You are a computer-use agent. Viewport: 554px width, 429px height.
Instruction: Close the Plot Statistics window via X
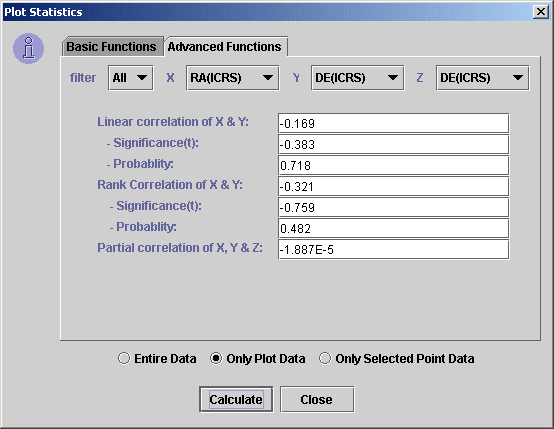tap(541, 12)
